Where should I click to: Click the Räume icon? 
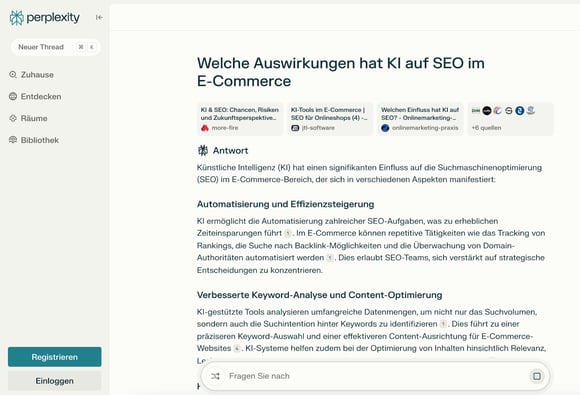pyautogui.click(x=13, y=118)
